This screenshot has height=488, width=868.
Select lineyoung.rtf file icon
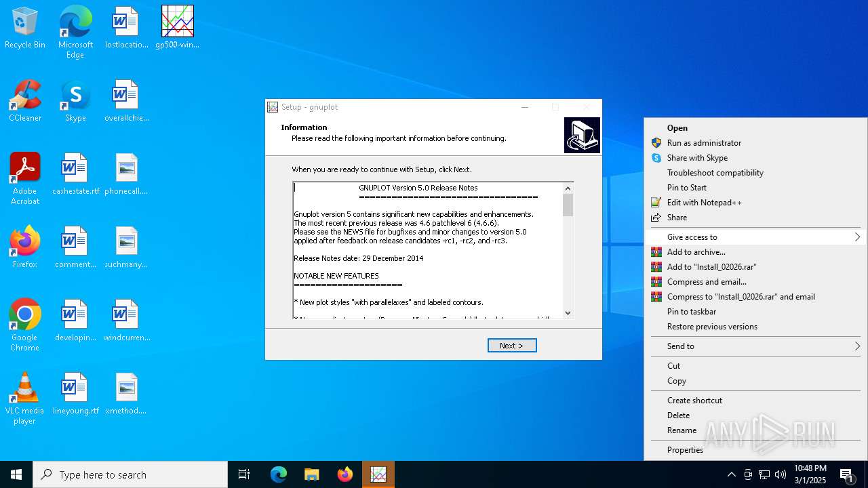[x=75, y=394]
